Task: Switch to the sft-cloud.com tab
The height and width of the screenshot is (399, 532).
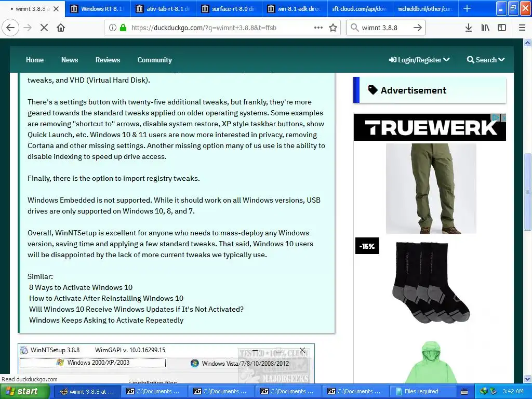Action: pos(360,9)
